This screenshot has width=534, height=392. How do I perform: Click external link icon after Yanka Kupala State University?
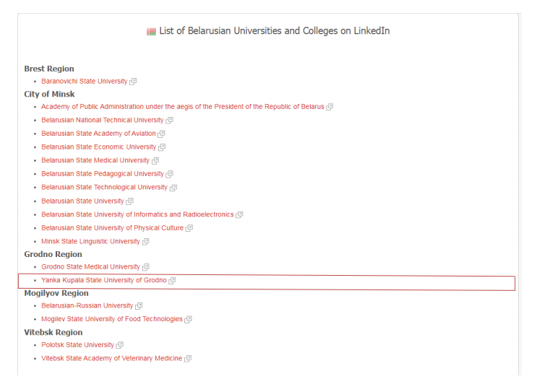tap(172, 280)
